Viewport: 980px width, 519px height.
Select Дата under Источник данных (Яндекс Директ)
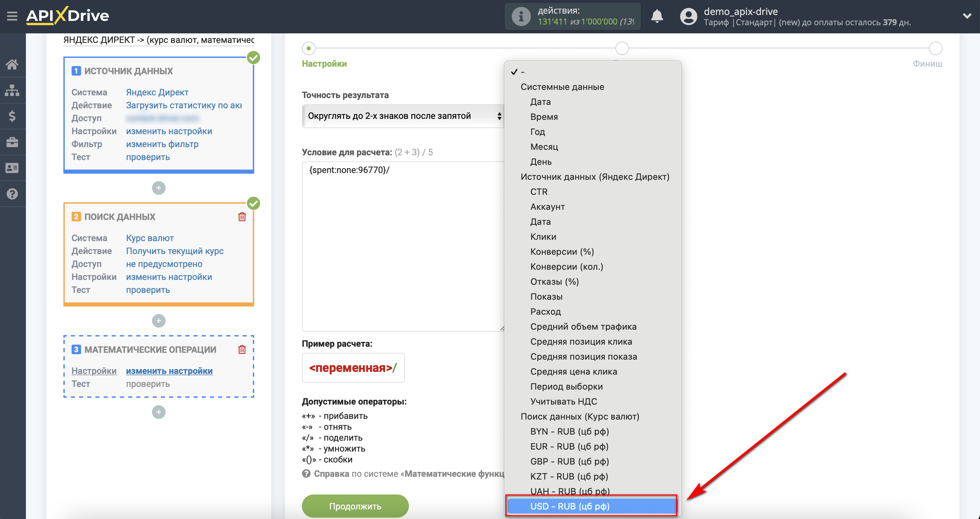coord(593,222)
